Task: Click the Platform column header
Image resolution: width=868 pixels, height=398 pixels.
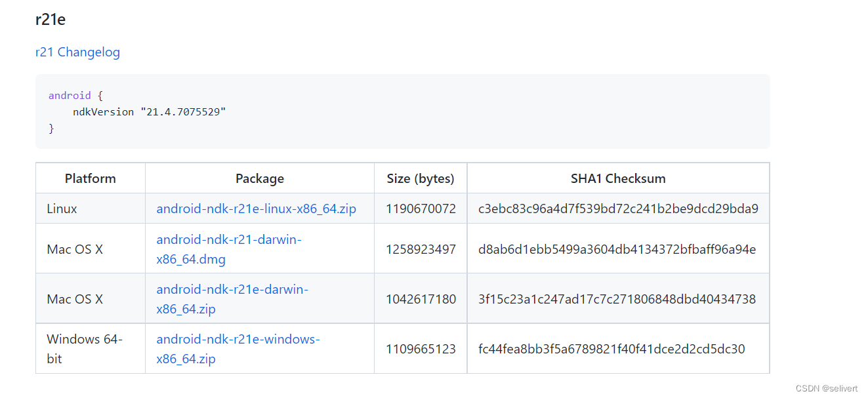Action: point(90,178)
